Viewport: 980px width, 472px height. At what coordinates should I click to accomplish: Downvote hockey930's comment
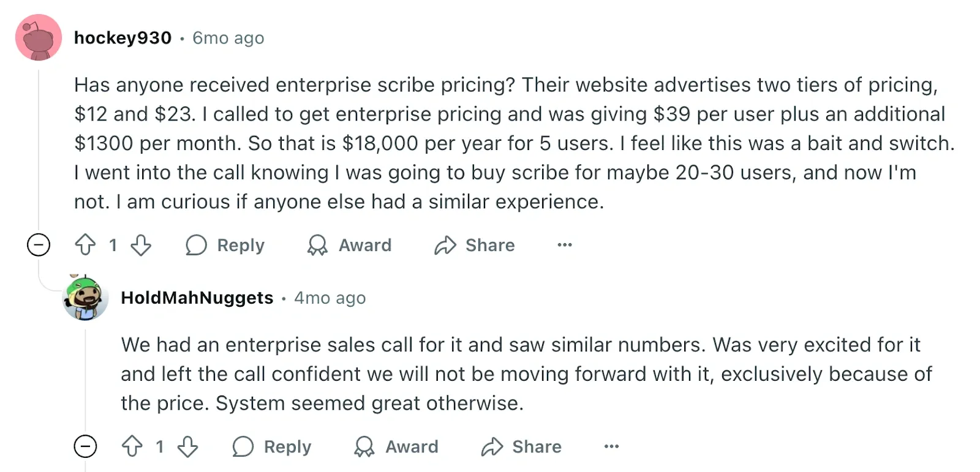point(141,245)
